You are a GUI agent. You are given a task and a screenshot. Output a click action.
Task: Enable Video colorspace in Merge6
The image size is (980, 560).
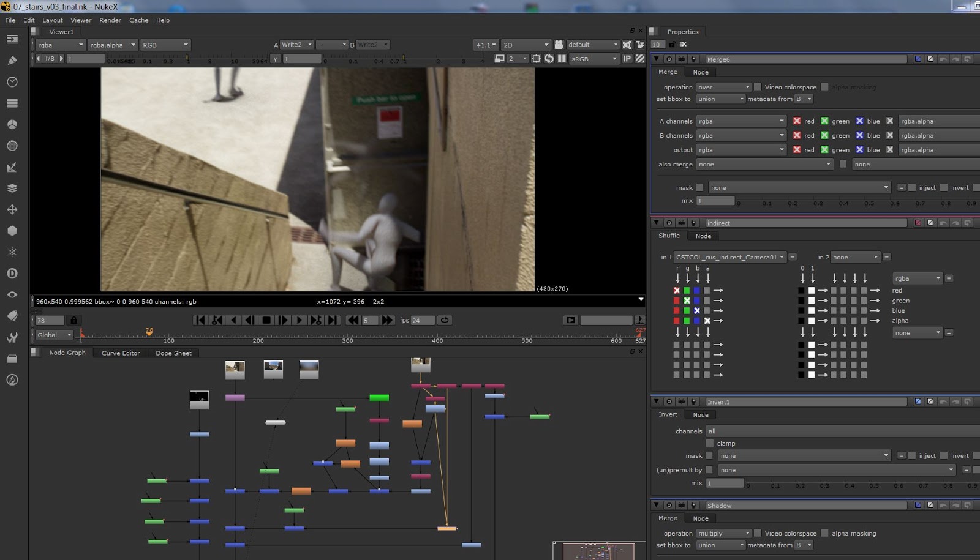tap(758, 87)
